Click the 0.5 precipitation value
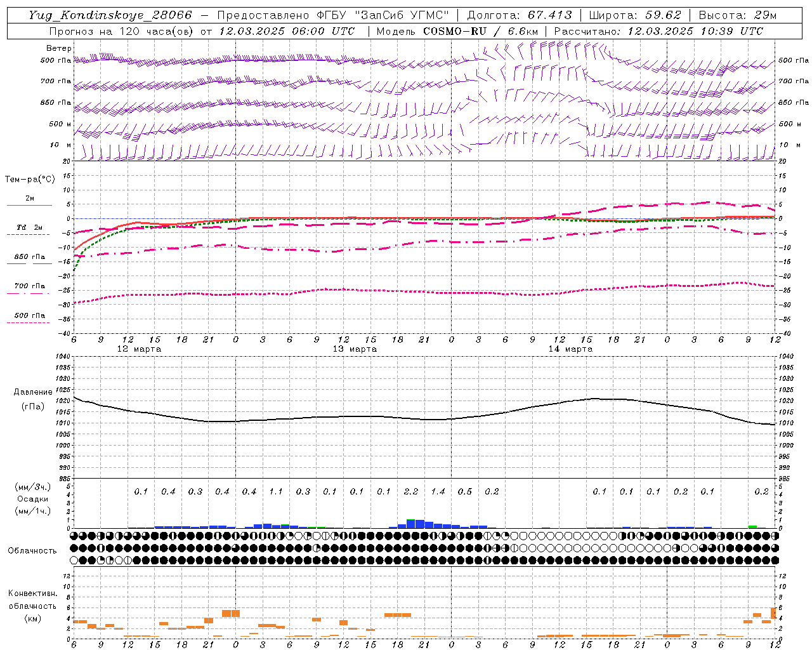 click(x=464, y=491)
